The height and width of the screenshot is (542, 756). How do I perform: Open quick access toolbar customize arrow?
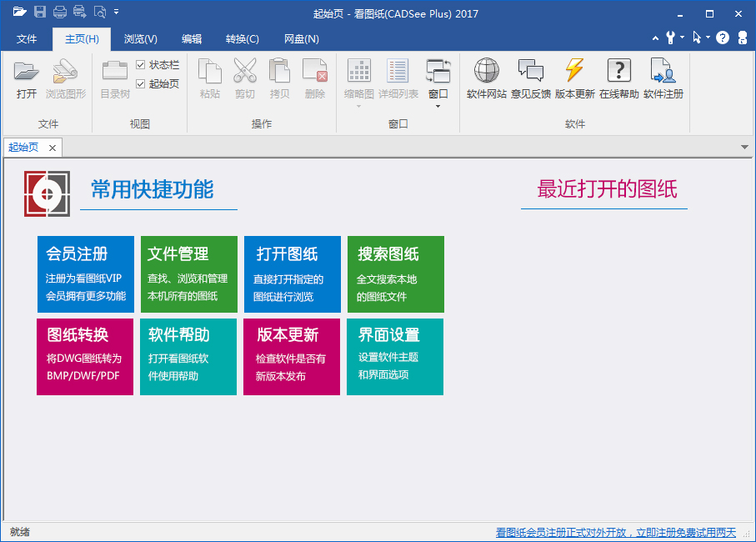tap(117, 13)
